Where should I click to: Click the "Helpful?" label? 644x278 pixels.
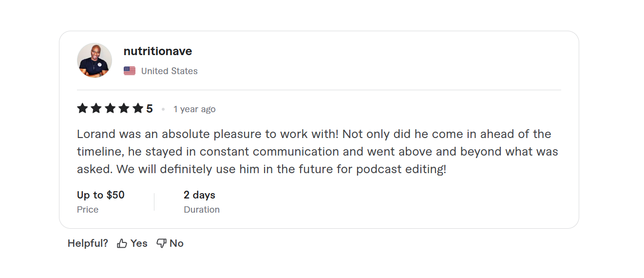(x=88, y=243)
